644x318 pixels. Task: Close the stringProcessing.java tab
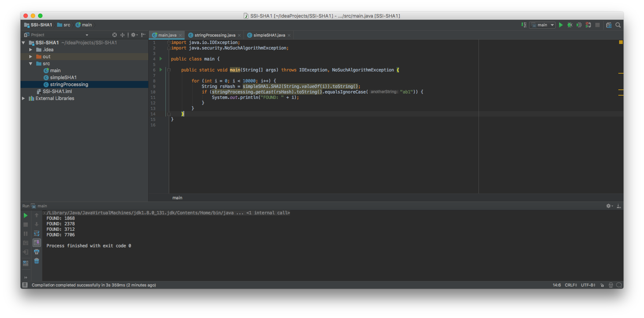[x=239, y=36]
